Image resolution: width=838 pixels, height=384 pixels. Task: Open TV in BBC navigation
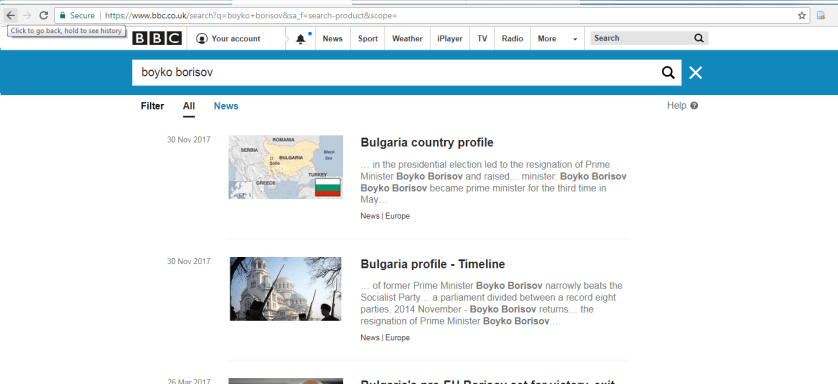(482, 38)
